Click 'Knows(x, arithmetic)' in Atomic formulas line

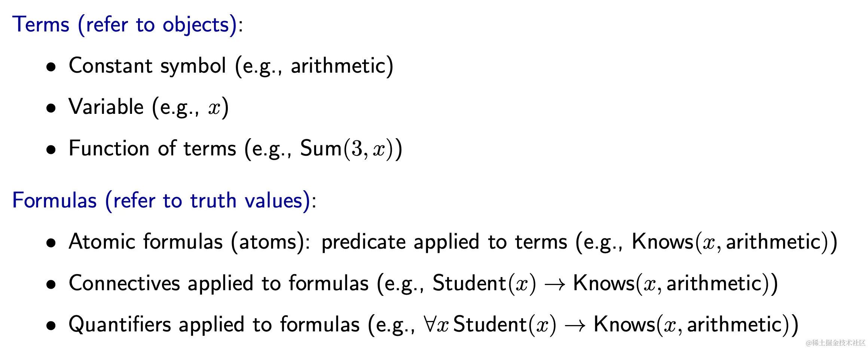coord(730,242)
